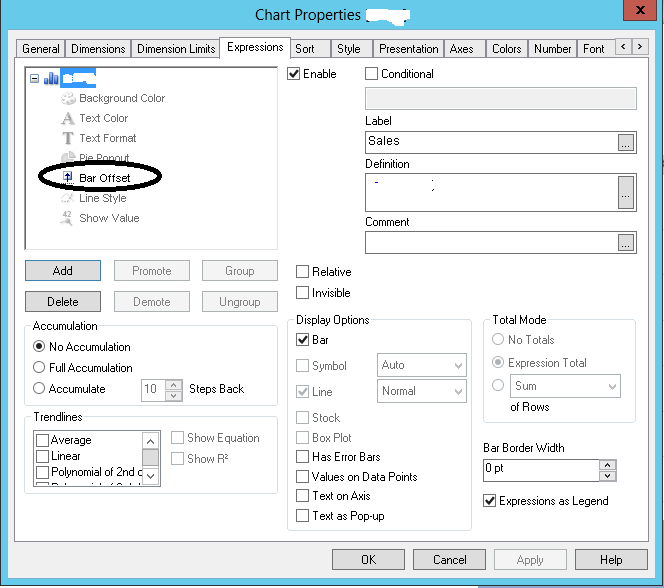Click the Bar Offset icon
Image resolution: width=664 pixels, height=588 pixels.
coord(68,177)
